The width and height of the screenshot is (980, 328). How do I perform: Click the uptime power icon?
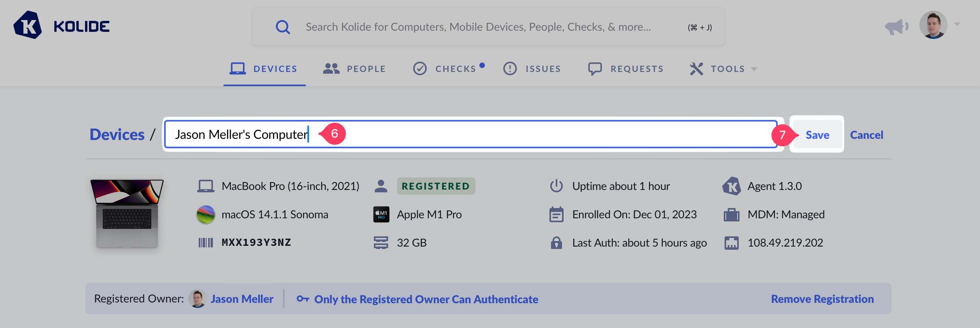(556, 186)
